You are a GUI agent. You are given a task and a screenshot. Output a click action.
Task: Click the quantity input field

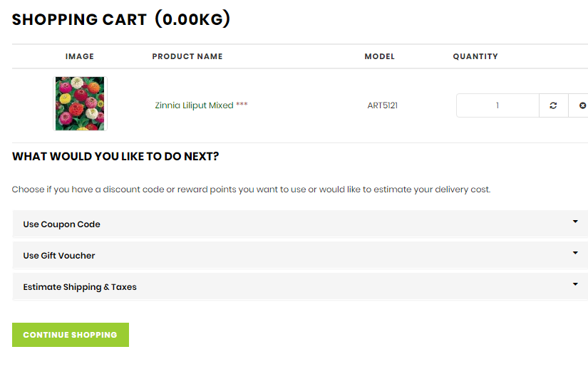coord(497,105)
